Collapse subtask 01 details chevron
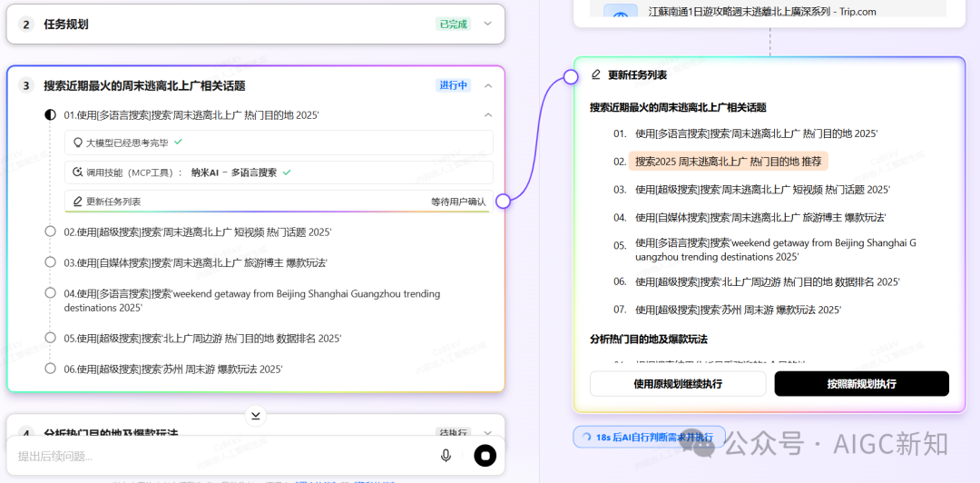Image resolution: width=980 pixels, height=483 pixels. click(x=489, y=115)
